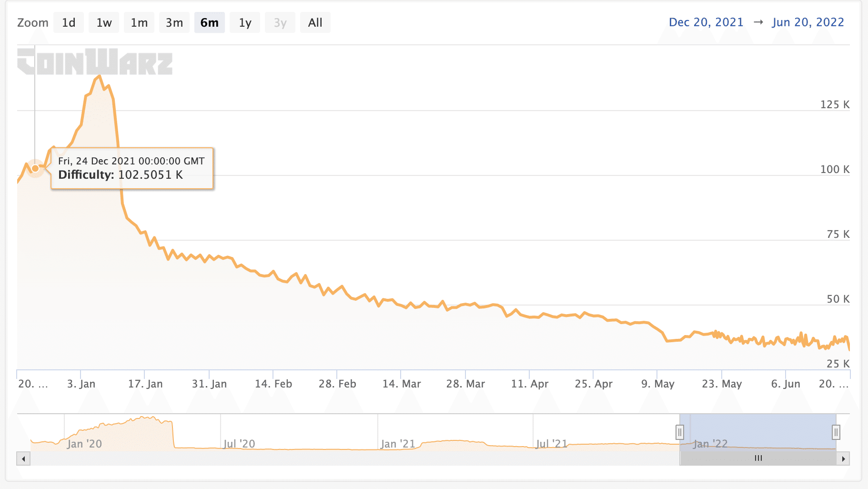
Task: Click the 3. Jan x-axis label
Action: tap(81, 384)
